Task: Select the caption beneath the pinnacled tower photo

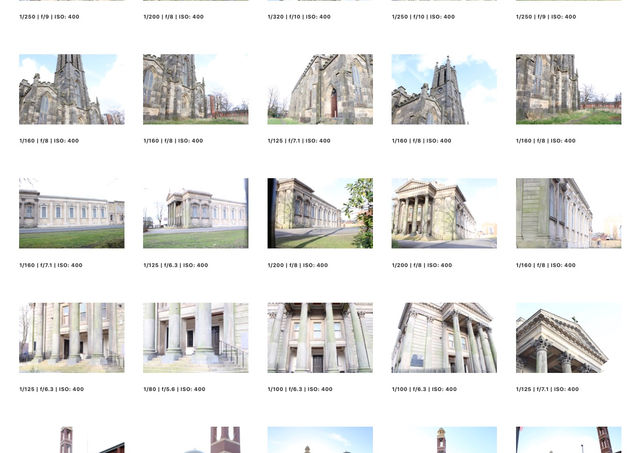Action: click(x=422, y=141)
